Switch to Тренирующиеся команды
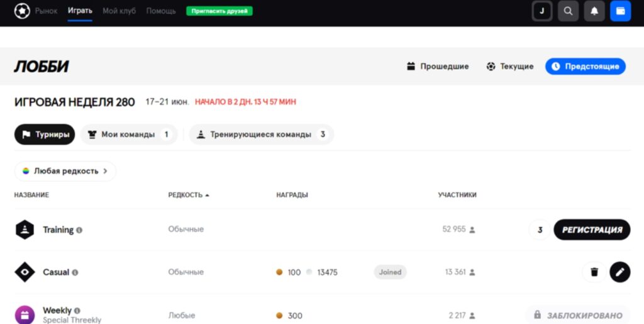644x324 pixels. tap(261, 134)
